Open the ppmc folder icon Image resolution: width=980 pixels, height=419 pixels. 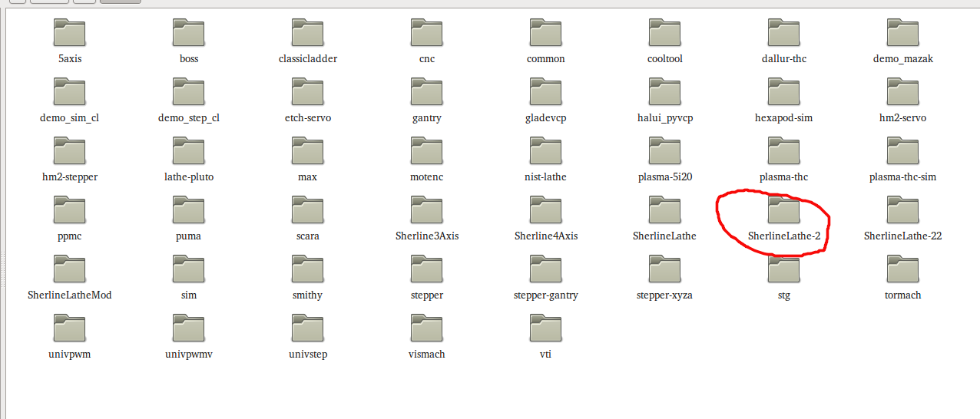click(69, 209)
